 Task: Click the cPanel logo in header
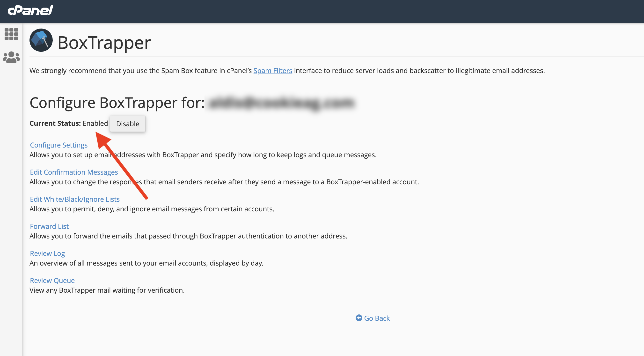tap(30, 10)
